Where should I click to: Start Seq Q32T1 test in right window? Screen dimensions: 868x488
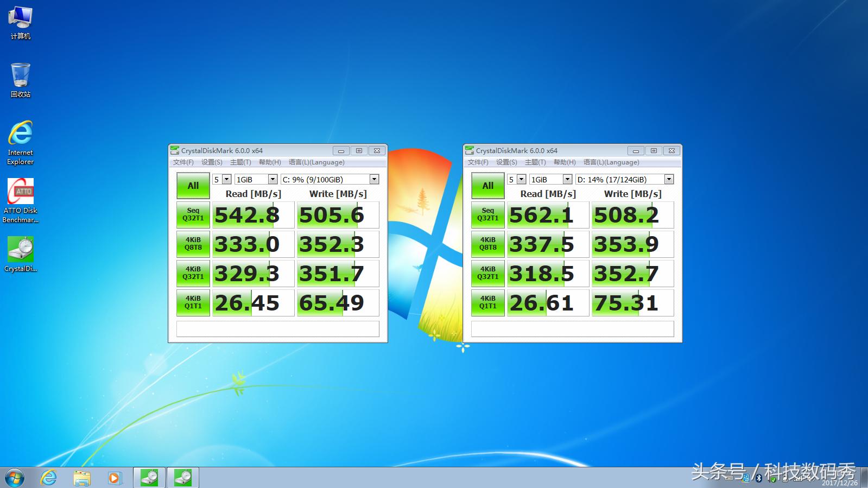click(x=487, y=214)
